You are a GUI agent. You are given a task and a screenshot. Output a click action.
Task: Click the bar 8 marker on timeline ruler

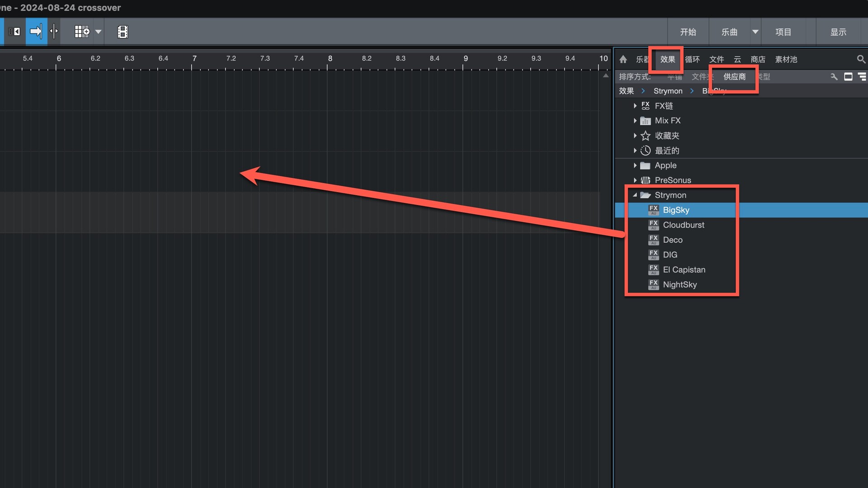(330, 58)
